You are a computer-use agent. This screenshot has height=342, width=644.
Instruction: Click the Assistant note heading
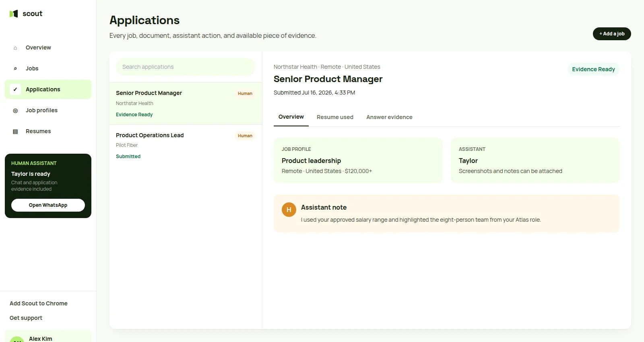[324, 207]
